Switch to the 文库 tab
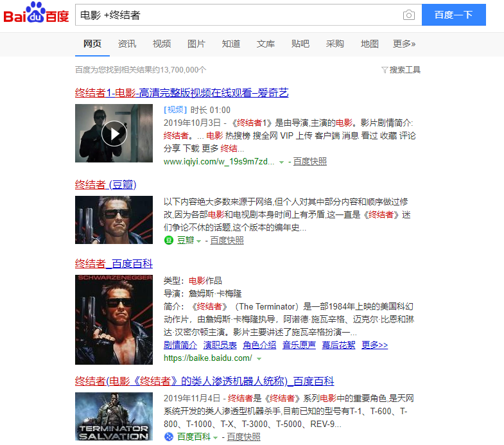 click(266, 44)
